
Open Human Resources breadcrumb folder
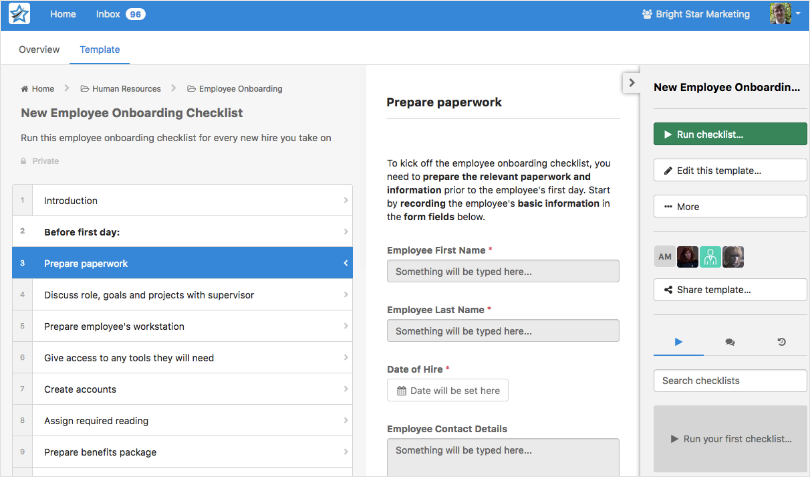click(x=126, y=89)
